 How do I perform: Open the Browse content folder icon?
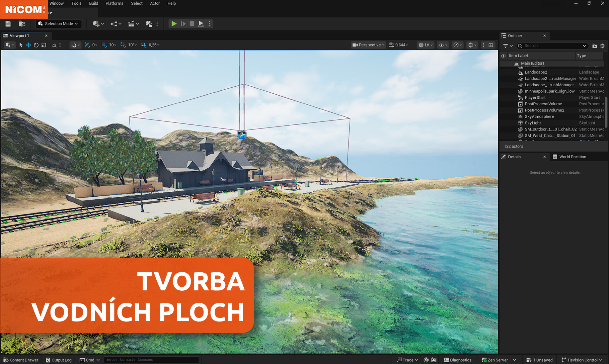22,24
